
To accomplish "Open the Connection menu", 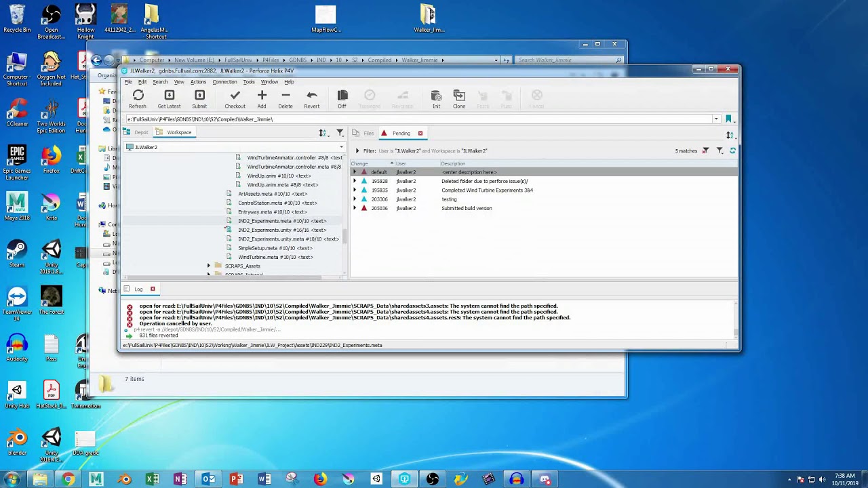I will [x=224, y=82].
